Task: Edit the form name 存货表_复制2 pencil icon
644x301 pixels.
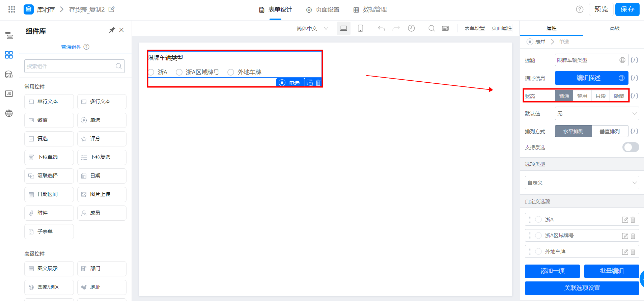Action: pyautogui.click(x=111, y=9)
